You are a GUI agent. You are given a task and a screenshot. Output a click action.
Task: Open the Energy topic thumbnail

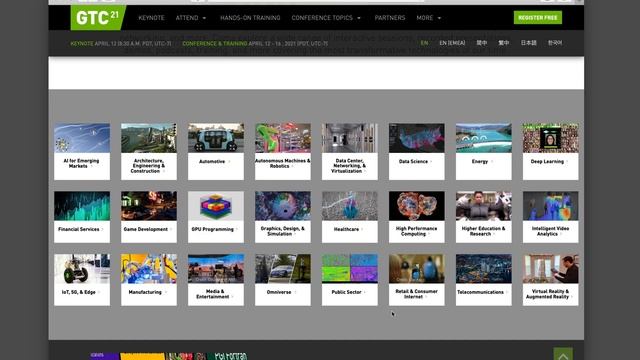pyautogui.click(x=484, y=138)
